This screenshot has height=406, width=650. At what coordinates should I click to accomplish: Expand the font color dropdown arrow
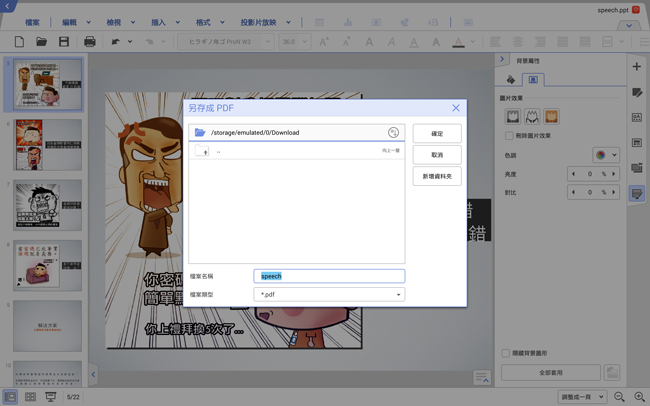pyautogui.click(x=473, y=41)
